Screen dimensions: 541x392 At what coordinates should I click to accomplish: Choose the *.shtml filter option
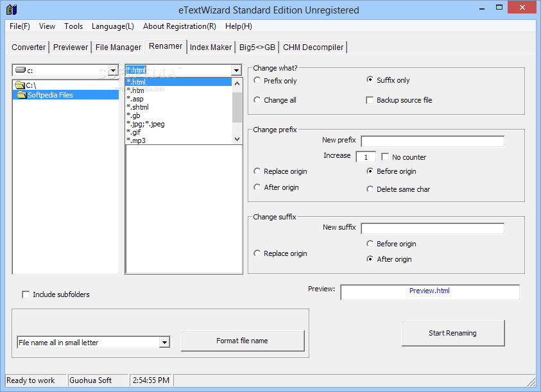tap(178, 107)
